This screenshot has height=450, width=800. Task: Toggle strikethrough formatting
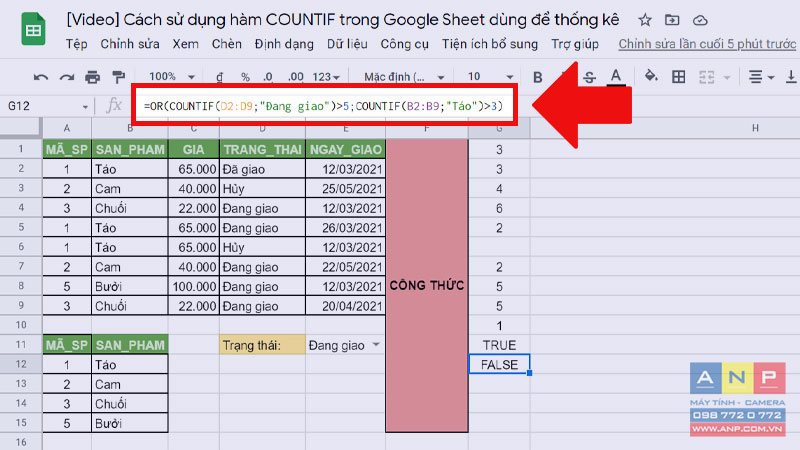tap(589, 77)
